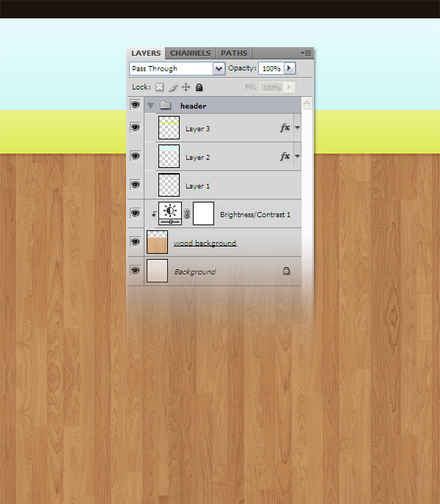Expand Layer 2 effects list arrow
This screenshot has height=504, width=440.
point(297,156)
